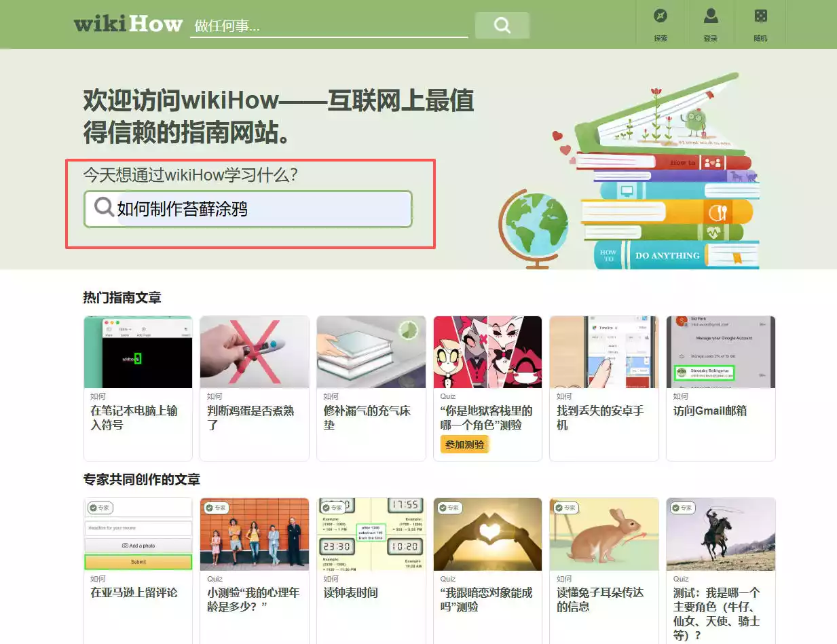Open the 在笔记本电脑上输入符号 article thumbnail
The height and width of the screenshot is (644, 837).
138,352
